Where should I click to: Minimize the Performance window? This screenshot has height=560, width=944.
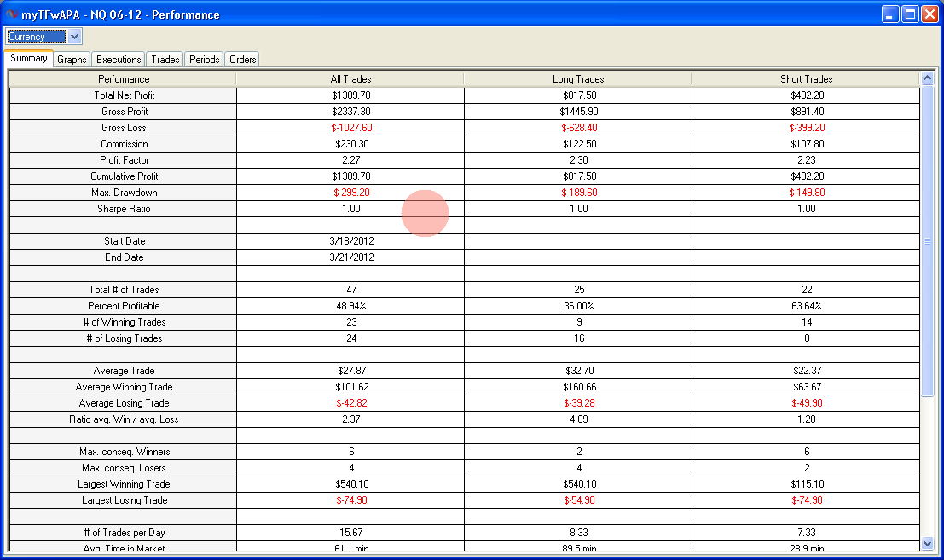[890, 14]
